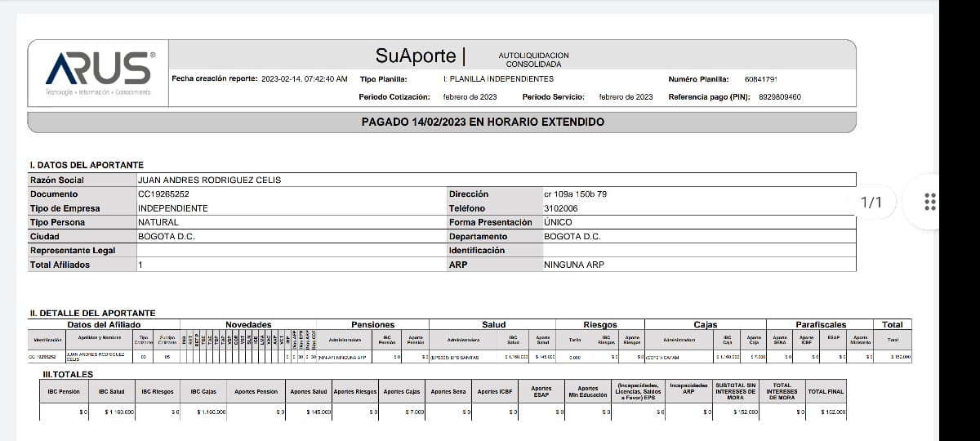The width and height of the screenshot is (980, 441).
Task: Click the PAGADO 14/02/2023 status banner
Action: pyautogui.click(x=483, y=122)
